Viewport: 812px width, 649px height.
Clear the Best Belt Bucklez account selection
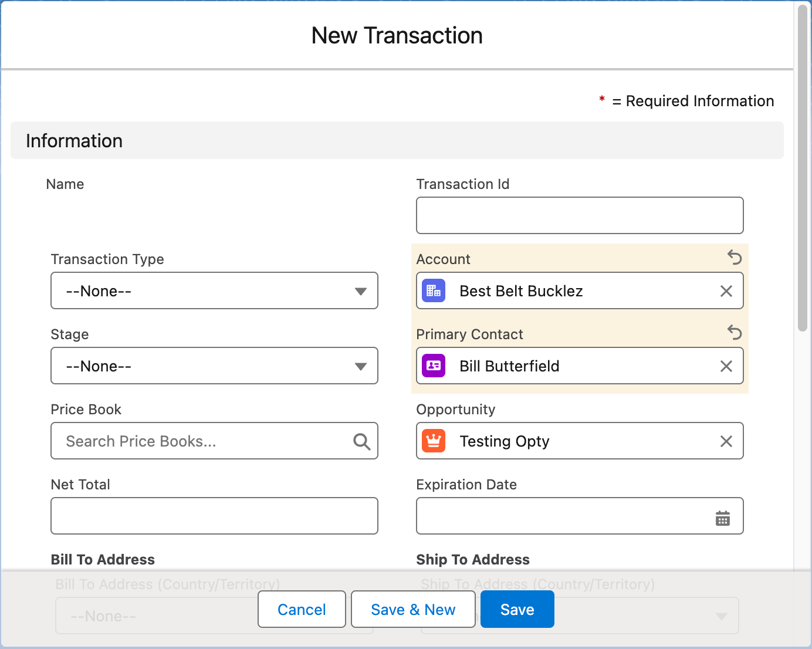[x=726, y=291]
